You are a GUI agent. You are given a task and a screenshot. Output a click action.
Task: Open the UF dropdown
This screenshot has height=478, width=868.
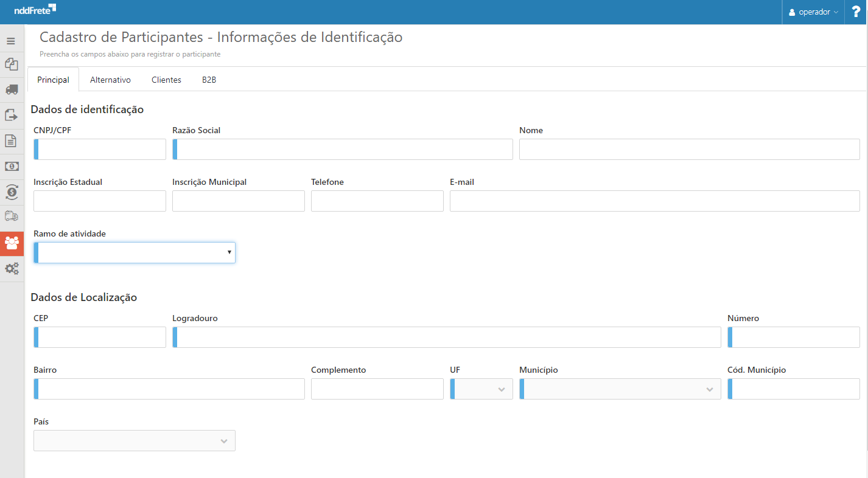point(481,389)
